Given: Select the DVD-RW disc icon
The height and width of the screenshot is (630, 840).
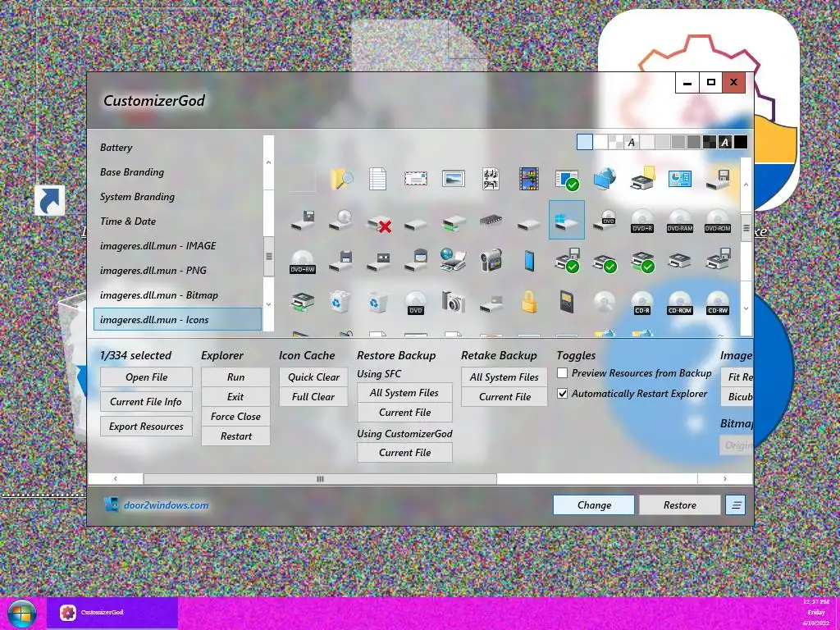Looking at the screenshot, I should 302,262.
